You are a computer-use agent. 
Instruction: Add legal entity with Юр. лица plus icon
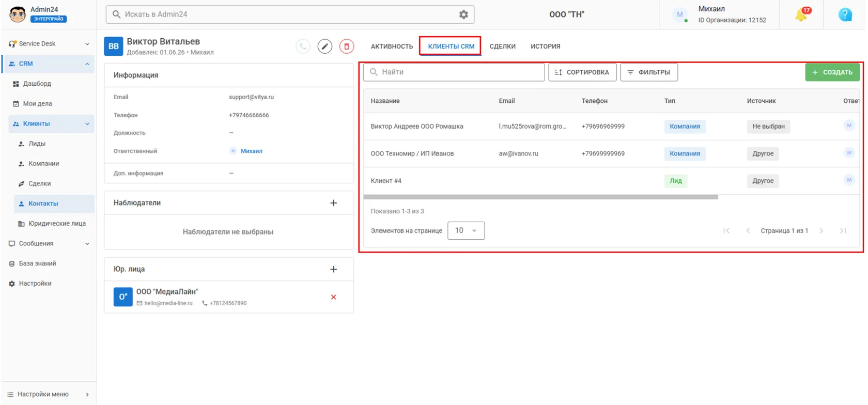[333, 269]
